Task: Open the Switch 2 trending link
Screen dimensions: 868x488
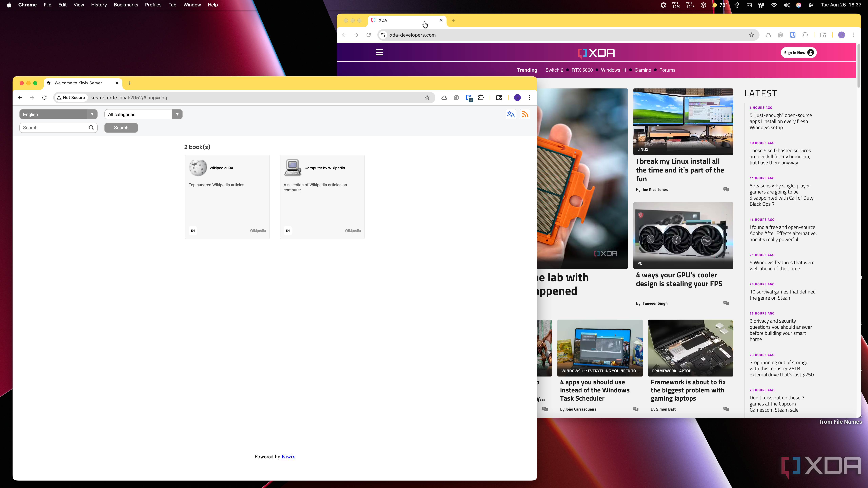Action: [554, 70]
